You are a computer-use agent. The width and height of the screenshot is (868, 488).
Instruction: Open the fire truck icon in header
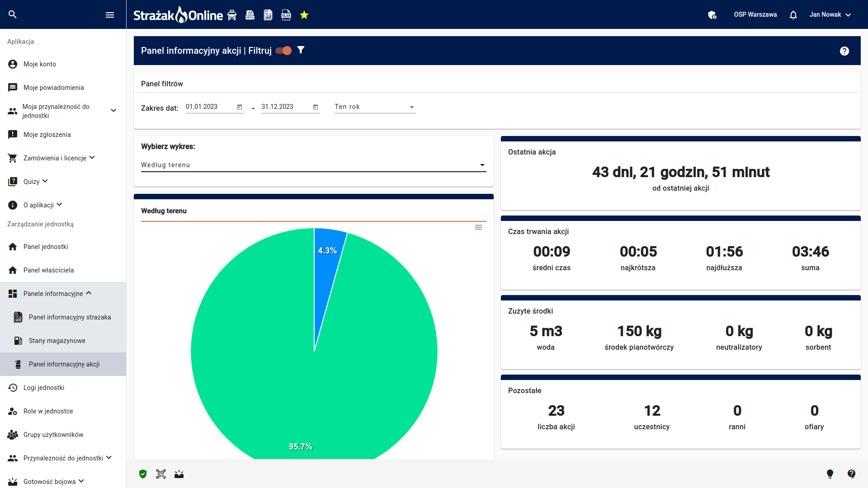232,15
